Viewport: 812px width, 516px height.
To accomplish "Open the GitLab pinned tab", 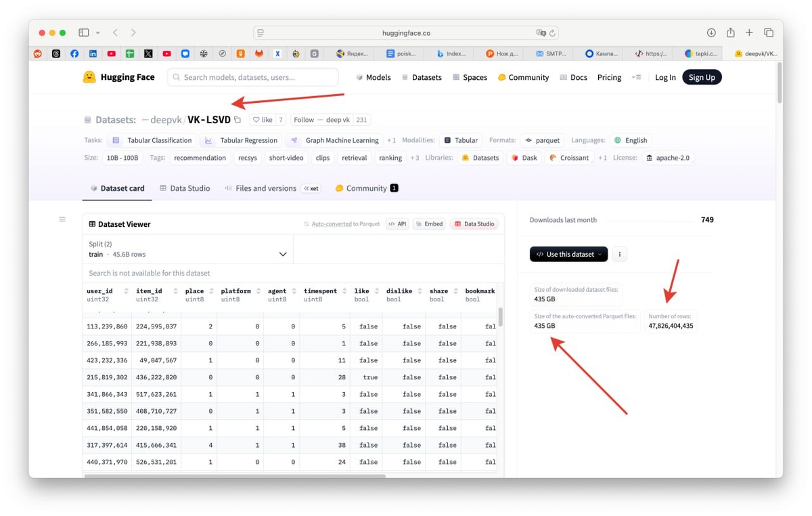I will [x=258, y=53].
